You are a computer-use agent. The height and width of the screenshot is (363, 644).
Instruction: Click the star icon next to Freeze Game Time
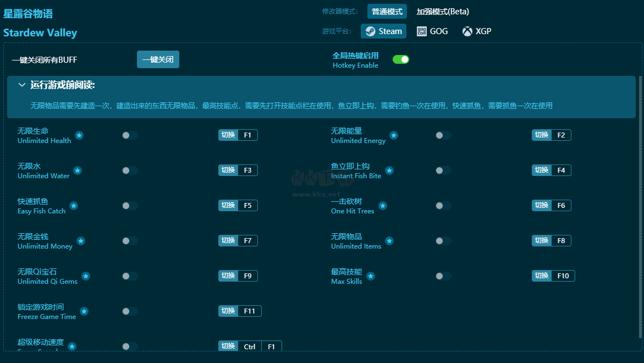[x=84, y=311]
